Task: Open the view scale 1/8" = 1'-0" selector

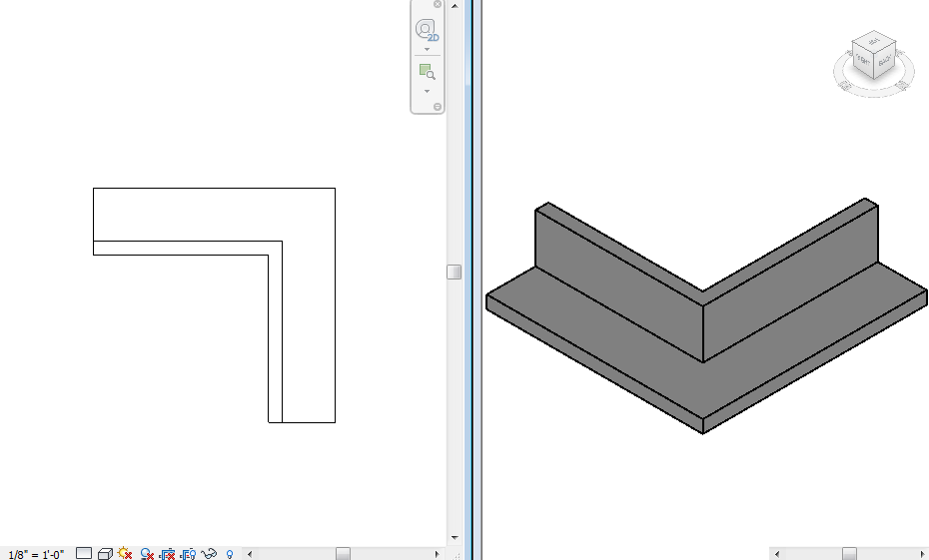Action: [x=36, y=554]
